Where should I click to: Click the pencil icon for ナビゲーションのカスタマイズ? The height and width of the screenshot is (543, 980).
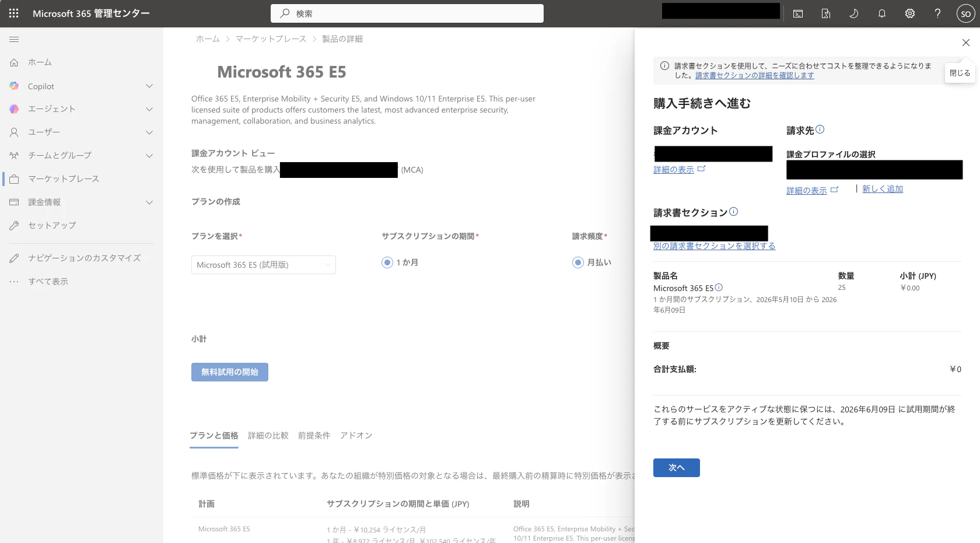tap(14, 258)
